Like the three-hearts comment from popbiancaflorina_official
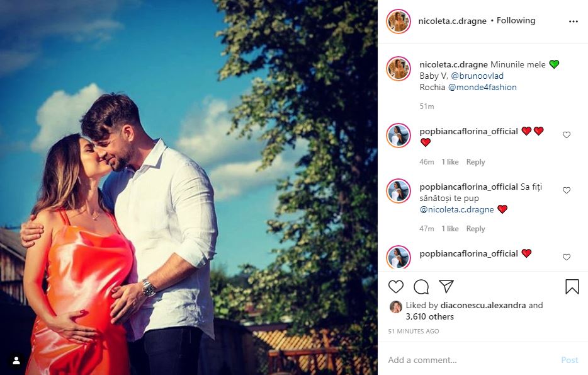Screen dimensions: 588x375 (x=566, y=135)
